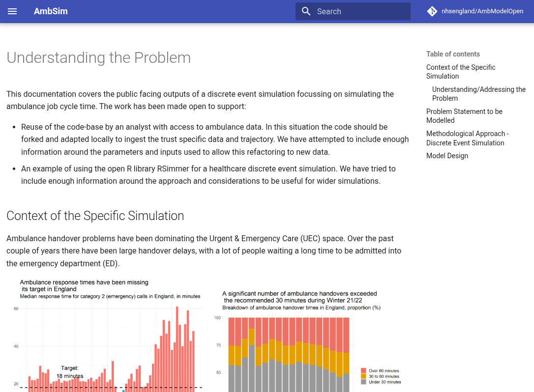534x392 pixels.
Task: Click the AmbSim site title
Action: [51, 11]
